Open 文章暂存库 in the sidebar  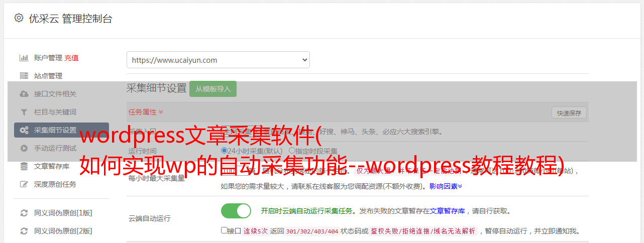click(x=52, y=166)
